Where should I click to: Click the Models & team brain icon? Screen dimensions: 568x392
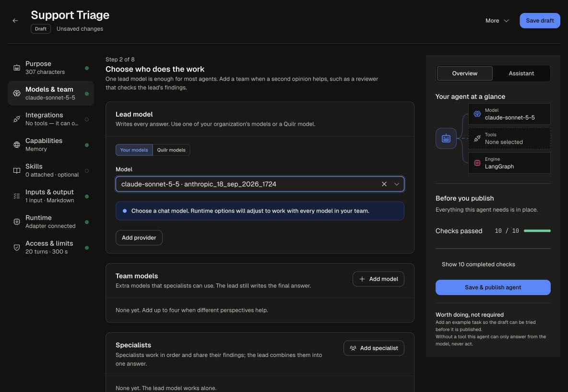(x=17, y=94)
